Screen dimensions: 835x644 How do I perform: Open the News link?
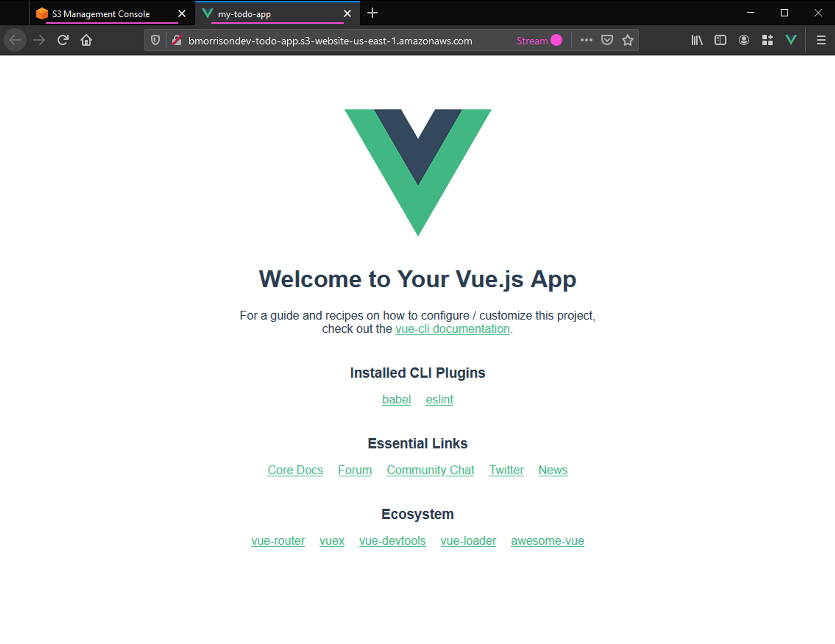[x=553, y=470]
